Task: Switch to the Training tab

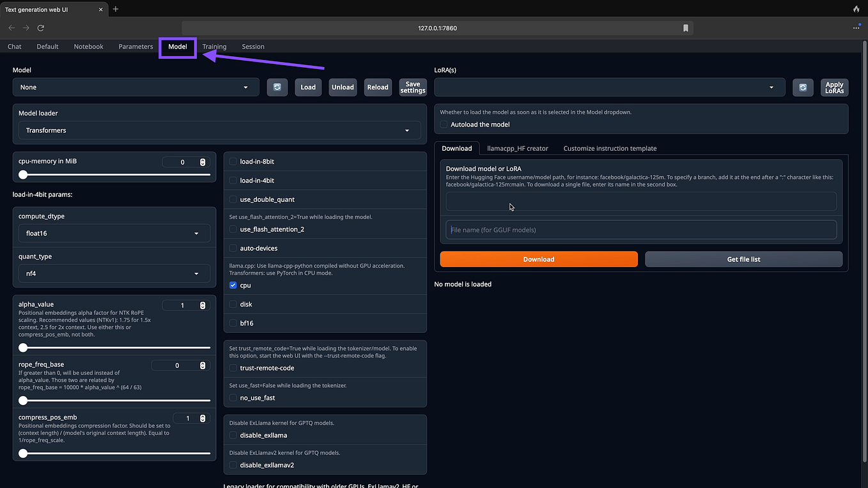Action: (214, 46)
